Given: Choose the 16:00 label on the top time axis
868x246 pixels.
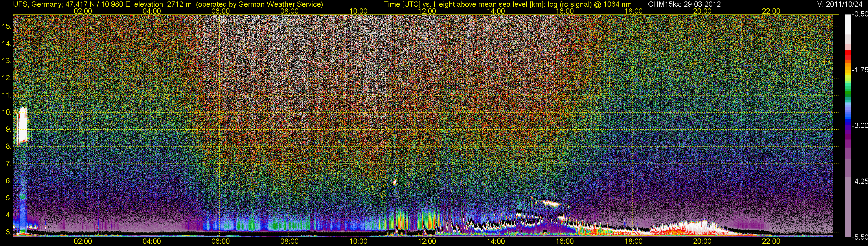Looking at the screenshot, I should point(565,11).
